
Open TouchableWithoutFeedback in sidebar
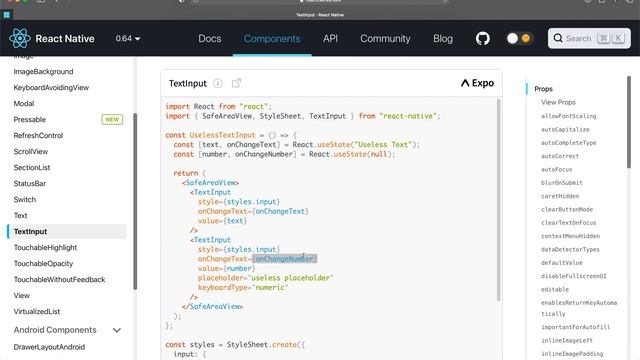point(59,279)
